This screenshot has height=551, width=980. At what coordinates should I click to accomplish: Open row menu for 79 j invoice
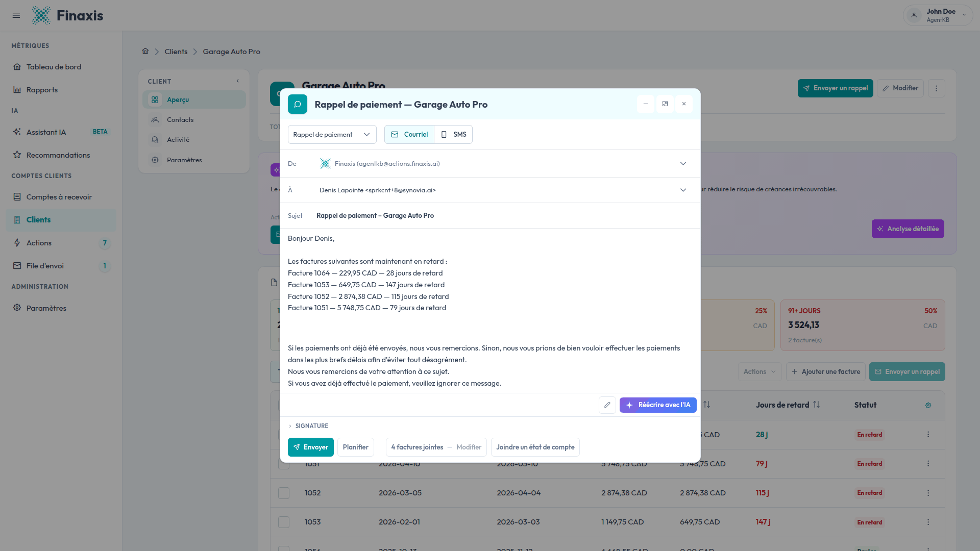(928, 464)
